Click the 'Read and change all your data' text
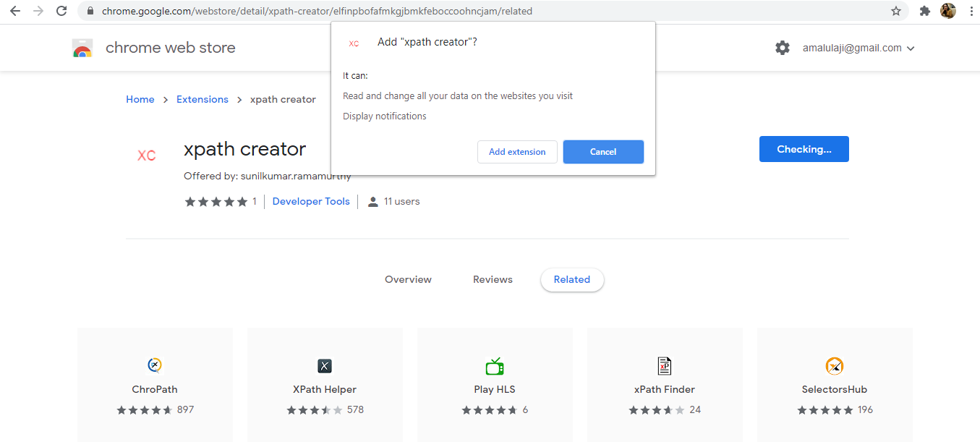Viewport: 980px width, 442px height. (x=458, y=95)
